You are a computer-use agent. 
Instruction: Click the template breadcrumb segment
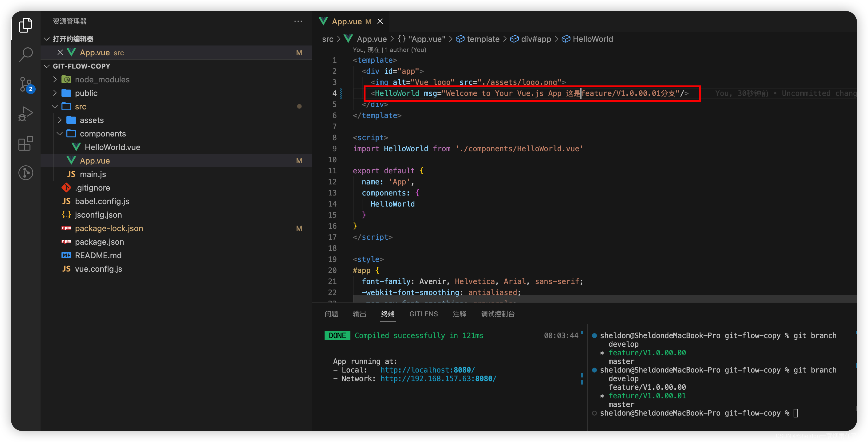[x=477, y=39]
